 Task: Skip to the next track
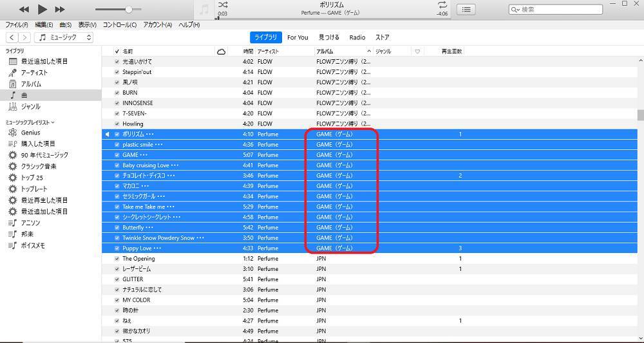click(60, 9)
